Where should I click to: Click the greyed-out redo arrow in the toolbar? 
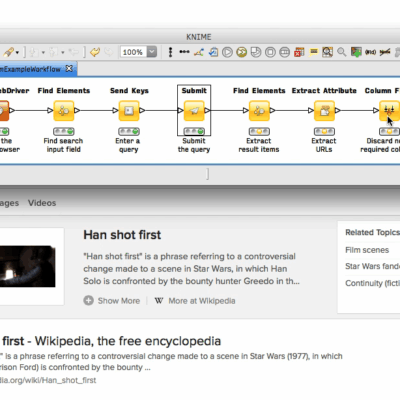109,52
